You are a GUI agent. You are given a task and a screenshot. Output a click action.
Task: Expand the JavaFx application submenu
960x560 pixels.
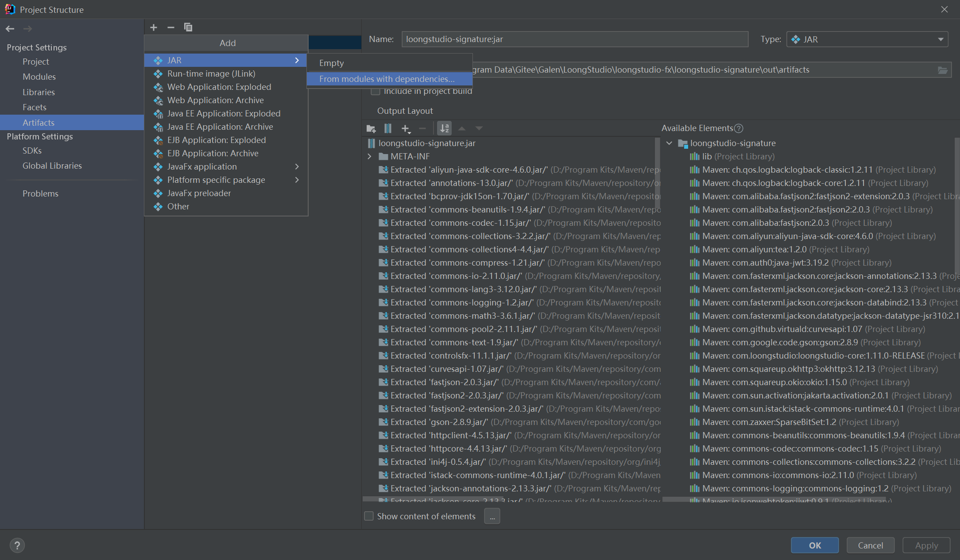tap(297, 166)
